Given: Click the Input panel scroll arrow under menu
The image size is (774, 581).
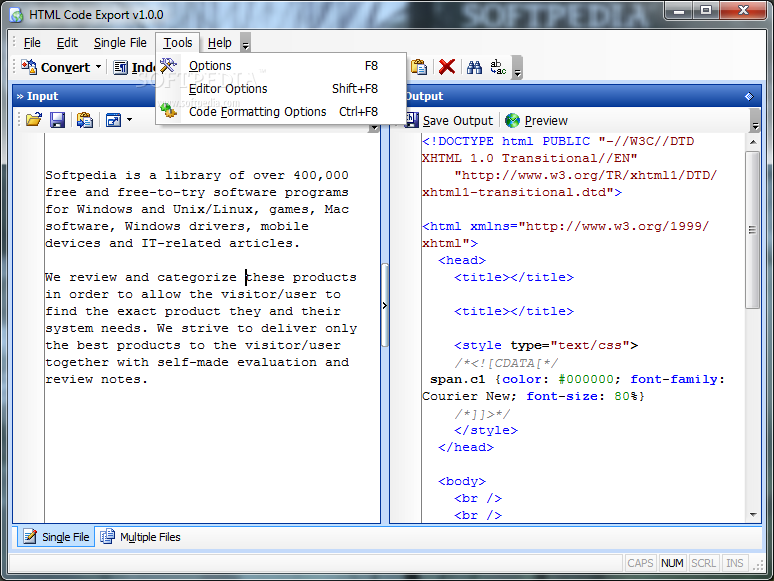Looking at the screenshot, I should click(x=374, y=128).
